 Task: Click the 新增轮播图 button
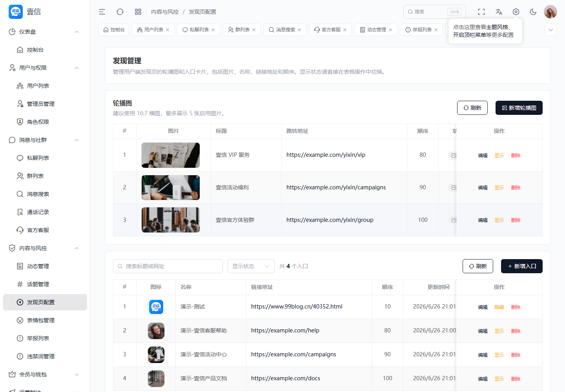point(519,108)
